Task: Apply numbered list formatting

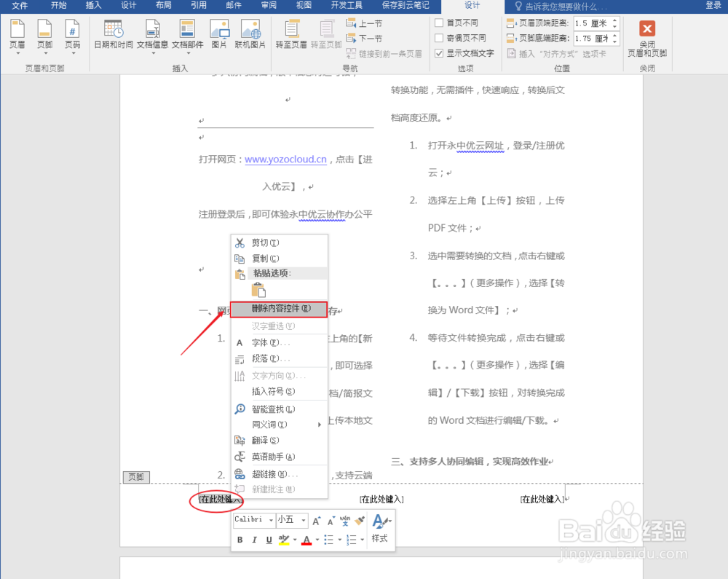Action: tap(352, 540)
